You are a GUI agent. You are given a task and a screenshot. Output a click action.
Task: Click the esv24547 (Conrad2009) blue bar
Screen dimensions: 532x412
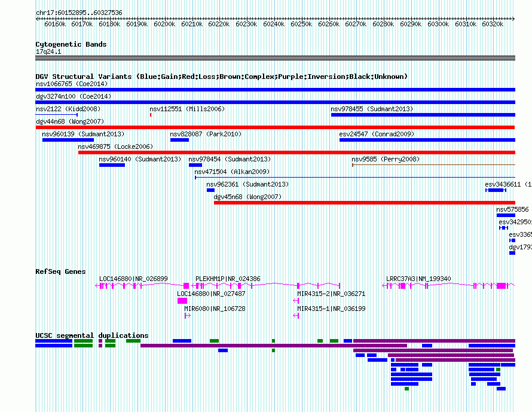[427, 140]
